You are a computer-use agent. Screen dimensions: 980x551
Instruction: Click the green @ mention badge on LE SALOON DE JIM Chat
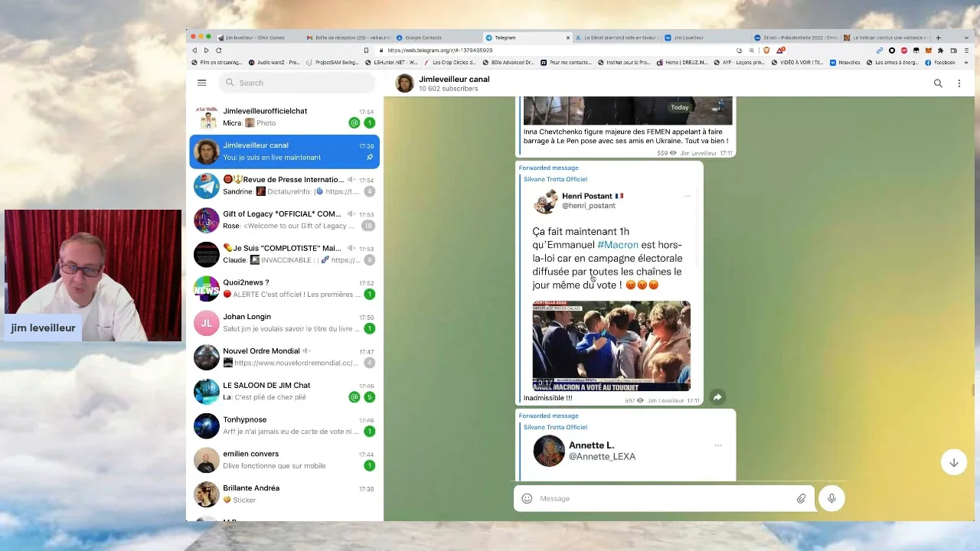click(354, 397)
